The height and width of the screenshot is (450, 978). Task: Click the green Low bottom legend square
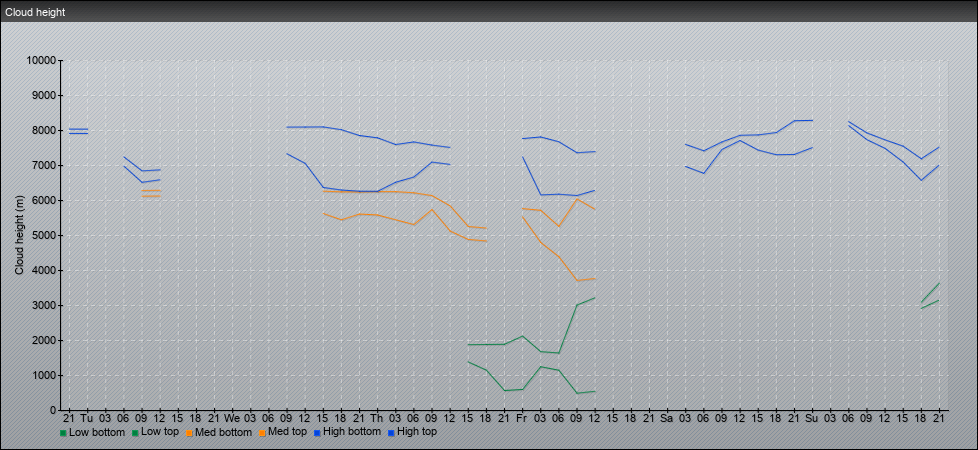(64, 433)
